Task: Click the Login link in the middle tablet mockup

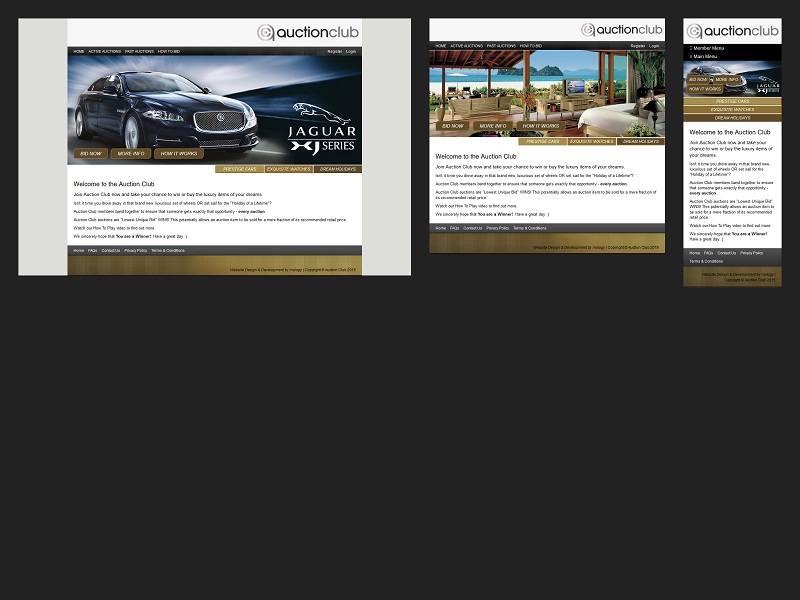Action: (x=654, y=46)
